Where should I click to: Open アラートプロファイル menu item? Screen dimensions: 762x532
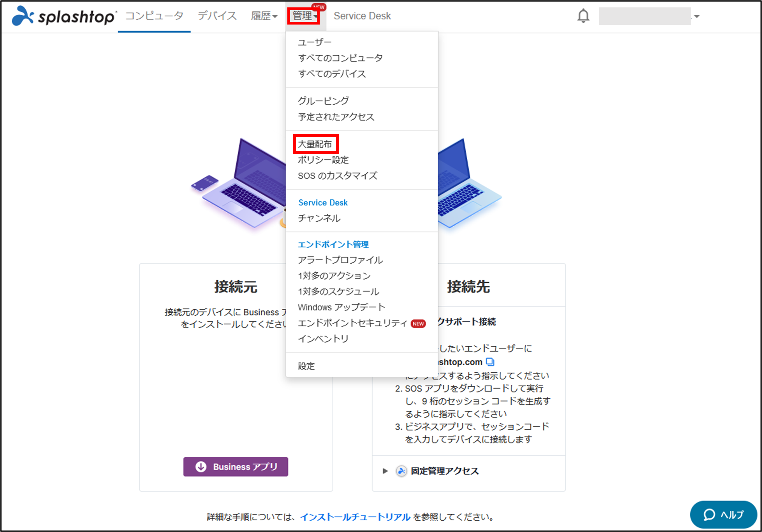click(340, 260)
